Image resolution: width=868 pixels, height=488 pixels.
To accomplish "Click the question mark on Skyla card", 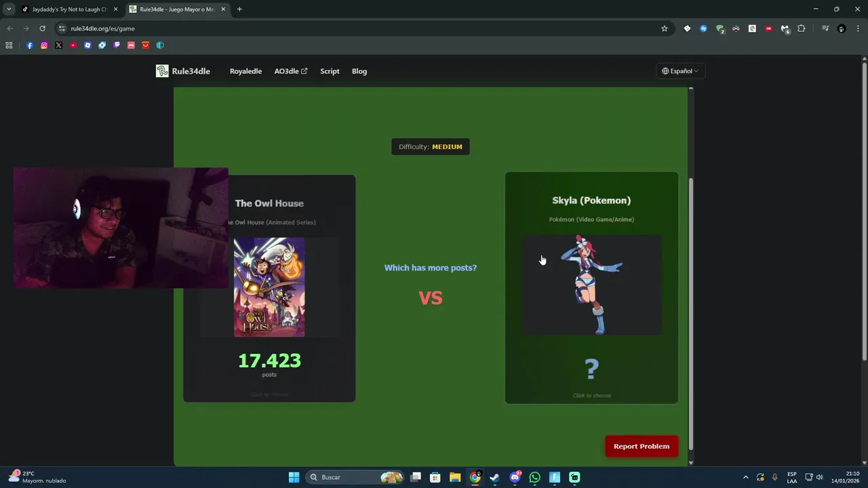I will (x=591, y=369).
